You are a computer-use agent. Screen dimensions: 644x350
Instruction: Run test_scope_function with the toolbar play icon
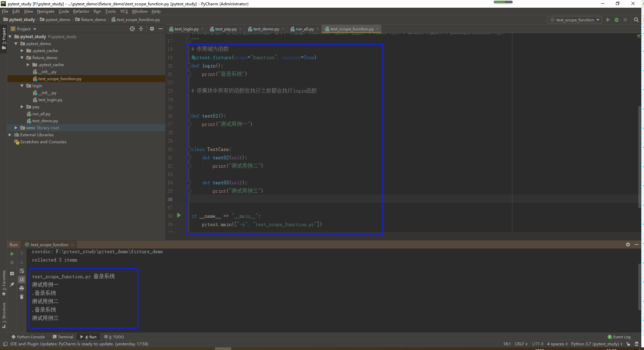(608, 20)
